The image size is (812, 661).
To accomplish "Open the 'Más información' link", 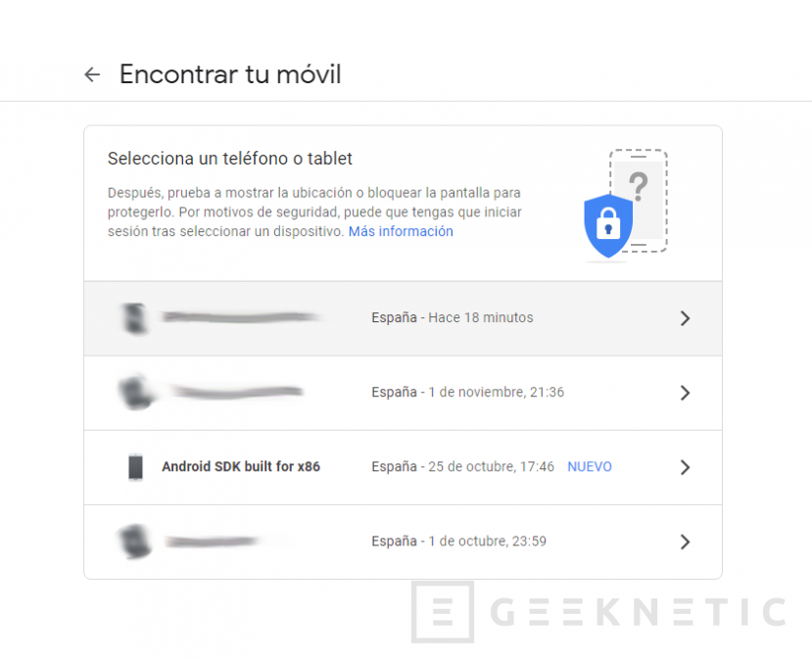I will 401,231.
